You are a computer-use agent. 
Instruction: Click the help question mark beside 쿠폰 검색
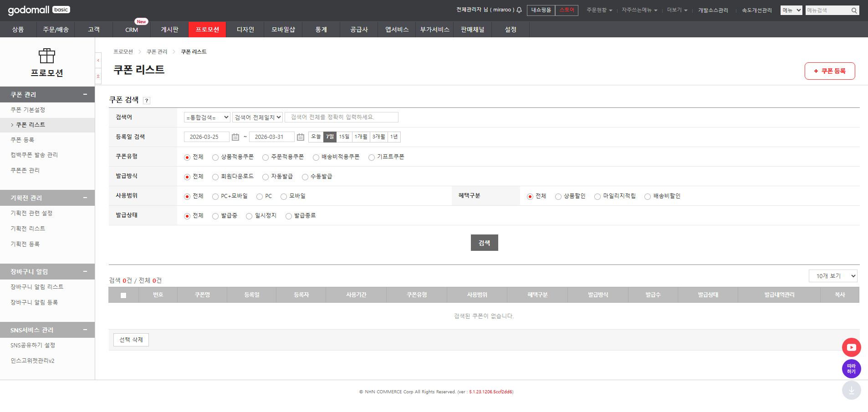pos(147,101)
